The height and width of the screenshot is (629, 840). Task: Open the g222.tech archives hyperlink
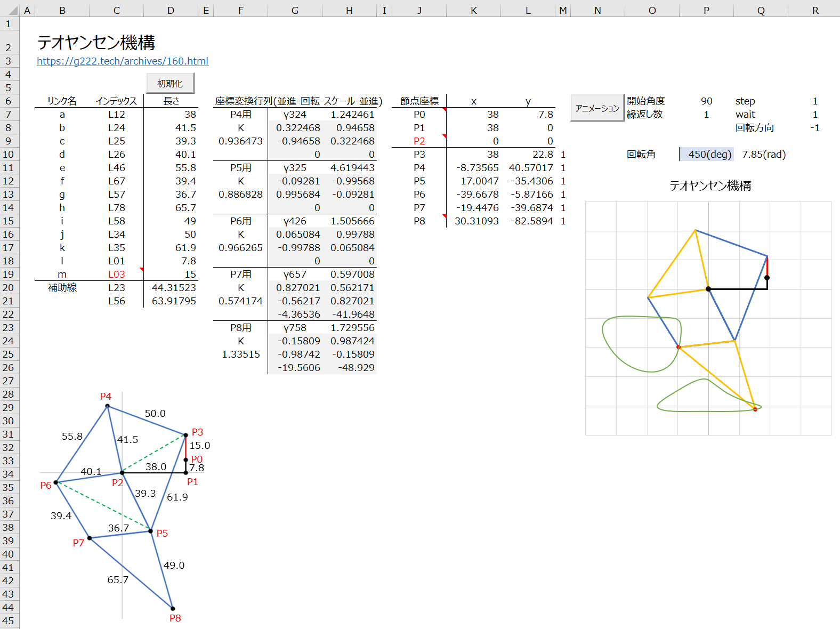pos(123,61)
